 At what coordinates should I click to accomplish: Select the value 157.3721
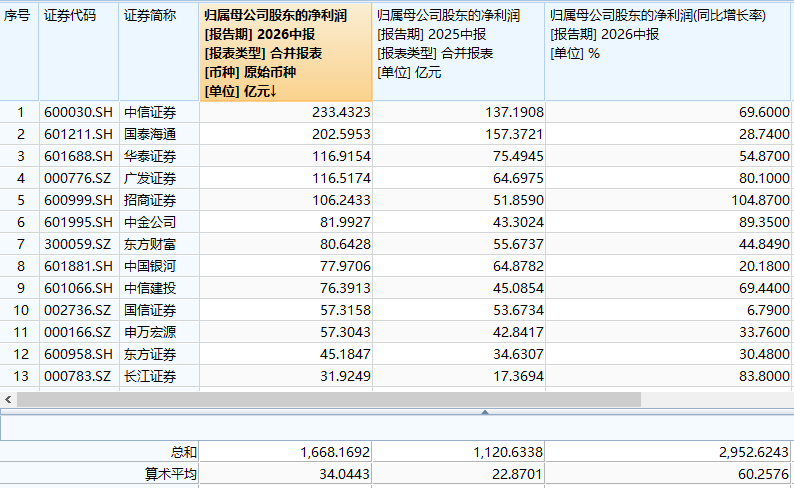pos(514,134)
